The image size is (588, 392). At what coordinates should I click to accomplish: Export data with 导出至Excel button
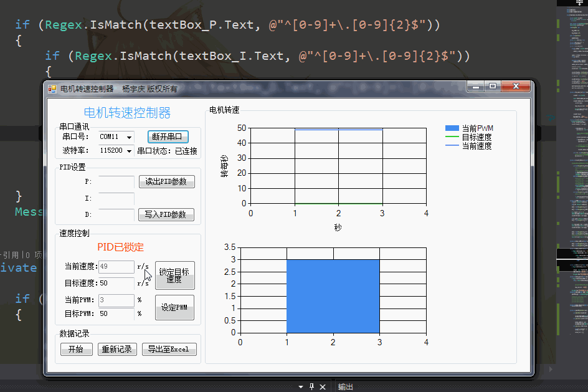(x=169, y=350)
